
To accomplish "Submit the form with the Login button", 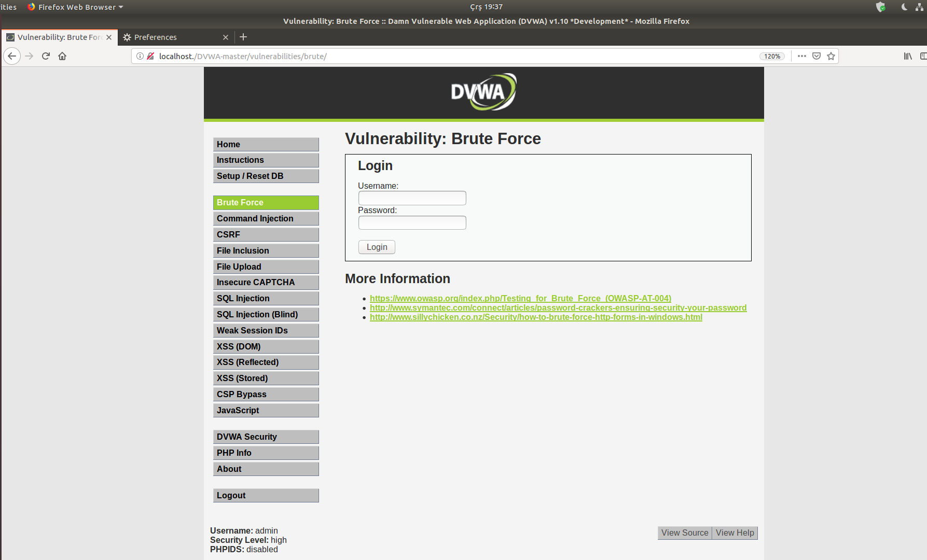I will coord(377,247).
